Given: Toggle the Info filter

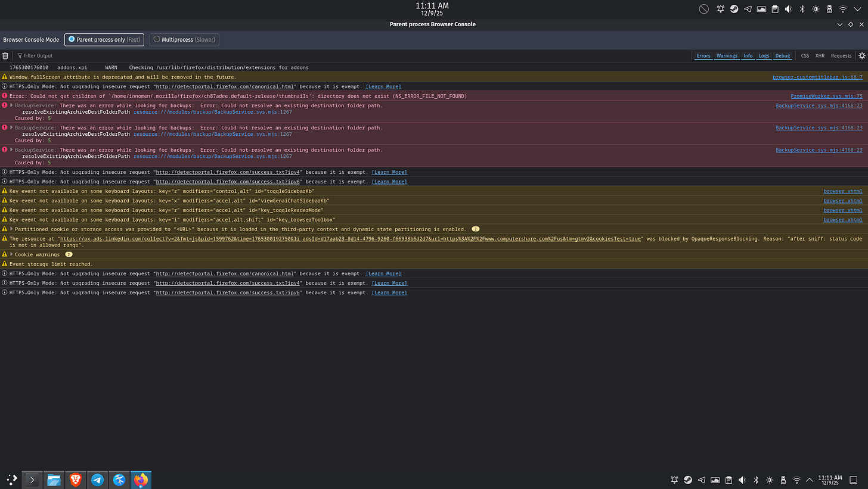Looking at the screenshot, I should tap(748, 55).
